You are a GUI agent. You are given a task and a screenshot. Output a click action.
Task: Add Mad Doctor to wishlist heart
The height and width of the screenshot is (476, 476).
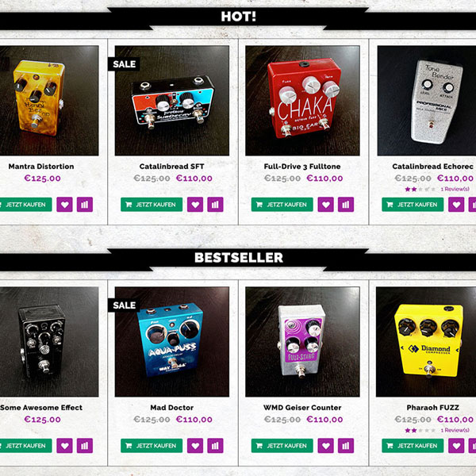pos(195,445)
